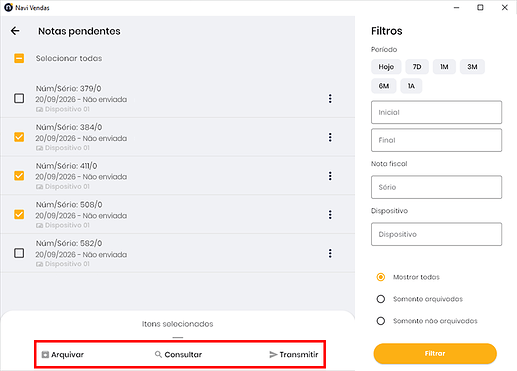The height and width of the screenshot is (371, 517).
Task: Select the Mostrar todos radio option
Action: click(x=381, y=277)
